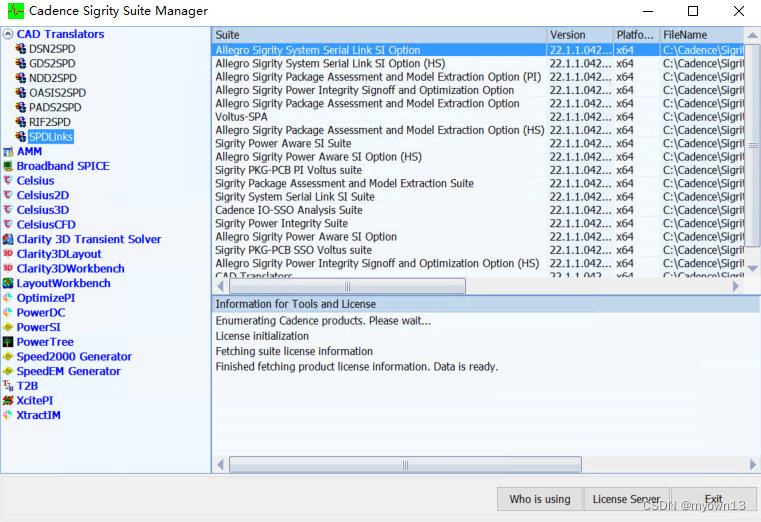The height and width of the screenshot is (522, 761).
Task: Select Sigrity PKG-PCB PI Voltus suite row
Action: click(478, 170)
